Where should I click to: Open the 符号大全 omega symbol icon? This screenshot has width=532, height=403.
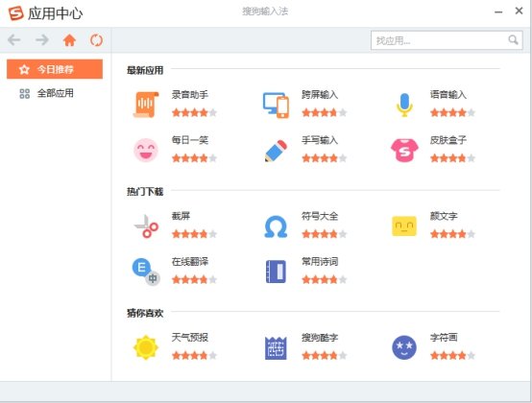click(276, 226)
